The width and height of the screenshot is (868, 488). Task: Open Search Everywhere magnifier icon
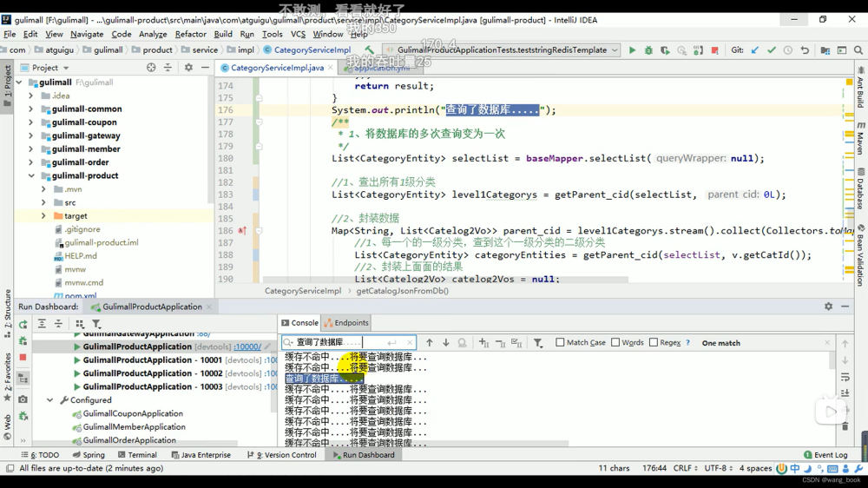click(x=858, y=49)
